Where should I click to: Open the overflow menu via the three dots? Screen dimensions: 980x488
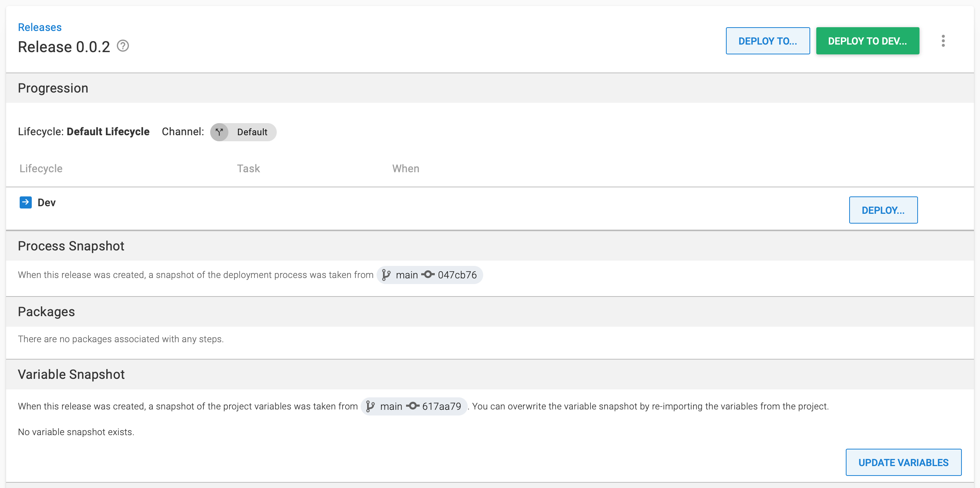943,41
